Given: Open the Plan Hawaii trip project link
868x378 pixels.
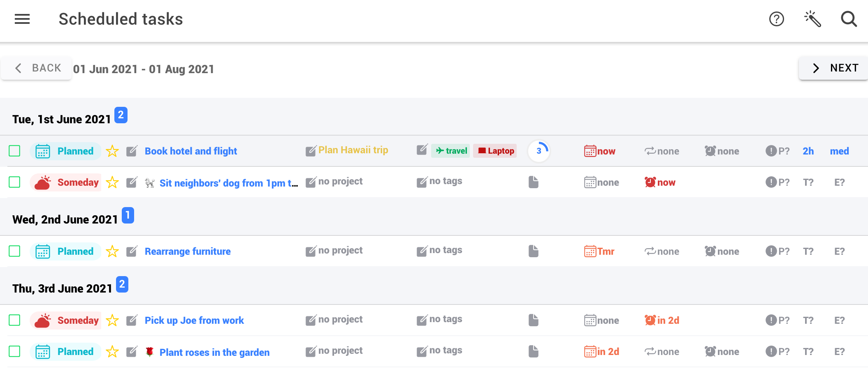Looking at the screenshot, I should pyautogui.click(x=353, y=150).
